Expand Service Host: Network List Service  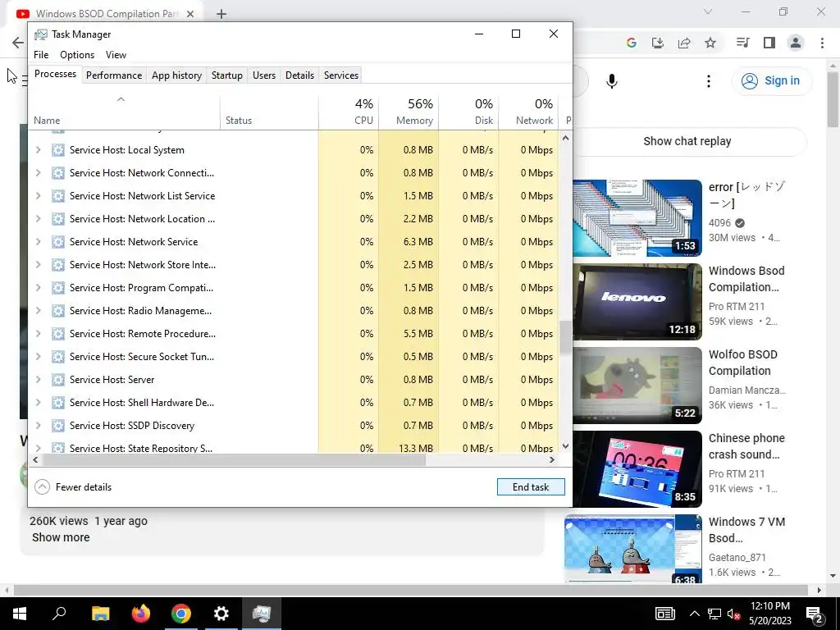click(x=38, y=196)
